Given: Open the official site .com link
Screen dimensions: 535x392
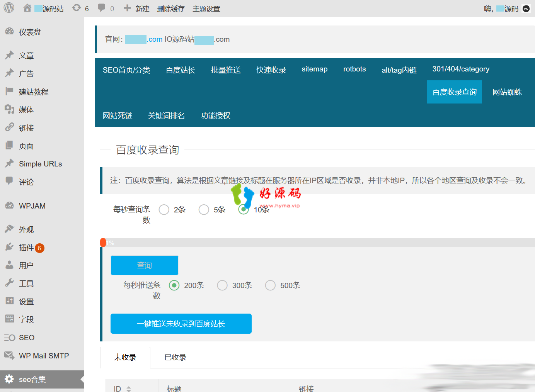Looking at the screenshot, I should click(144, 39).
